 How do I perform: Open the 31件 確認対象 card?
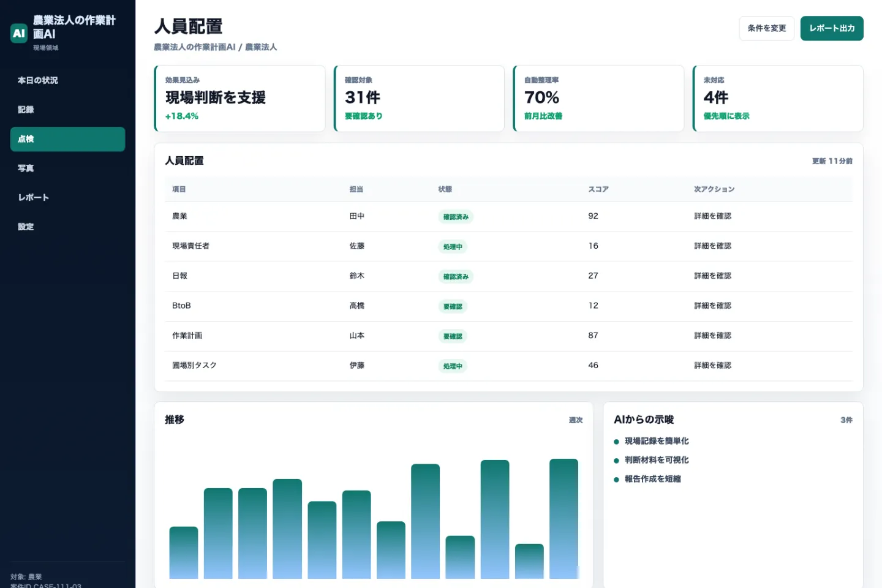[x=419, y=98]
